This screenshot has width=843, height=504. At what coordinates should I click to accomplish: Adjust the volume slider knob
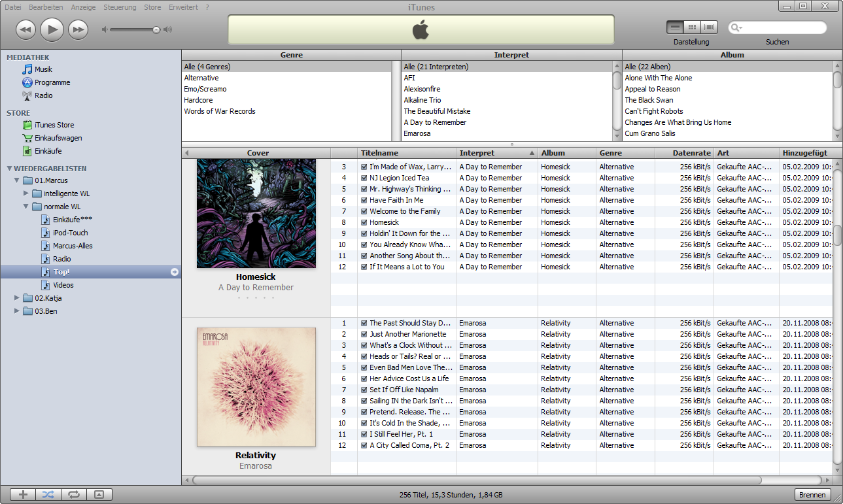tap(156, 29)
